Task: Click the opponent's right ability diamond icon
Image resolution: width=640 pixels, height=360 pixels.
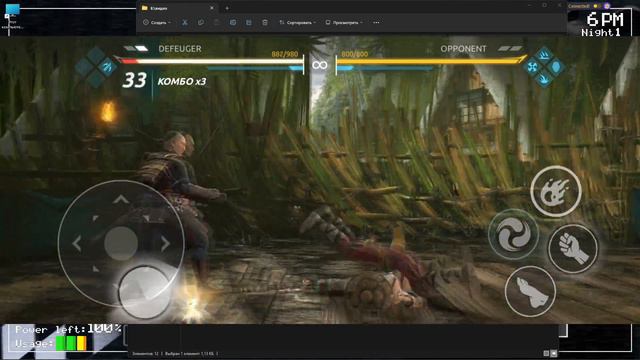Action: point(556,67)
